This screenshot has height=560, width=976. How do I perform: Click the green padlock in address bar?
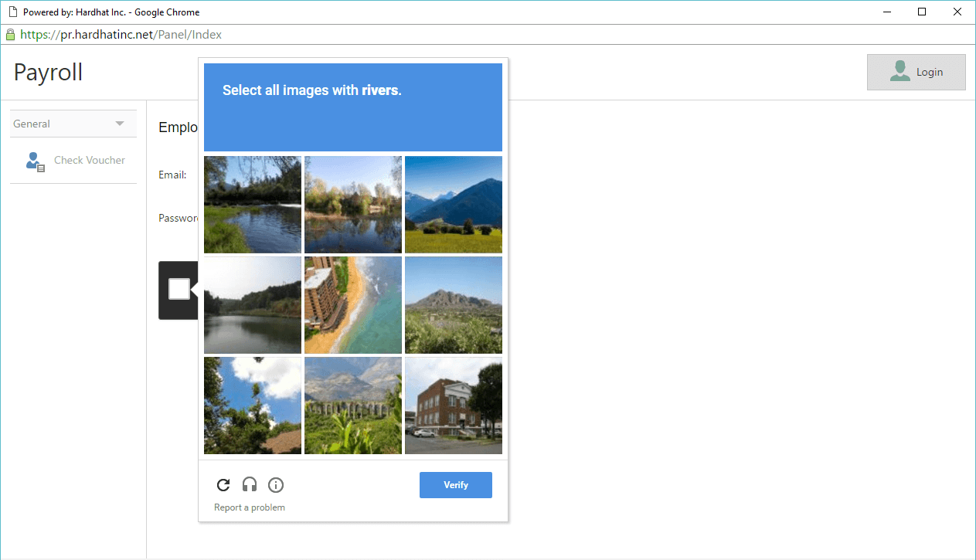click(x=10, y=35)
